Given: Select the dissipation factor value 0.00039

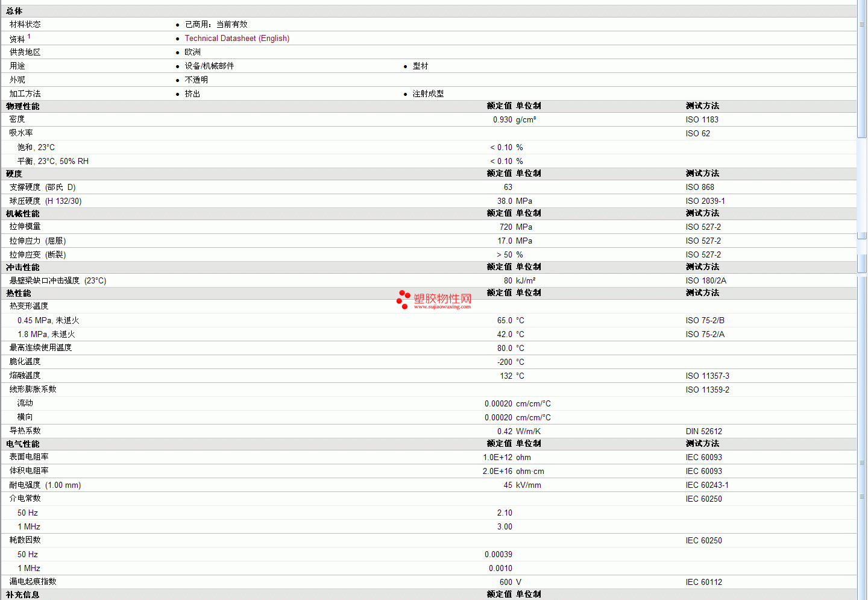Looking at the screenshot, I should coord(498,554).
